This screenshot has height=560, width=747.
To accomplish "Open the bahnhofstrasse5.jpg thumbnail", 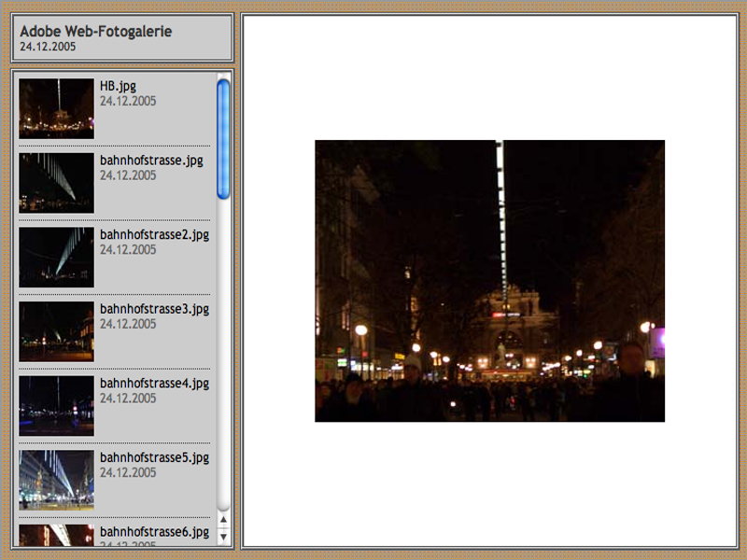I will (x=56, y=480).
